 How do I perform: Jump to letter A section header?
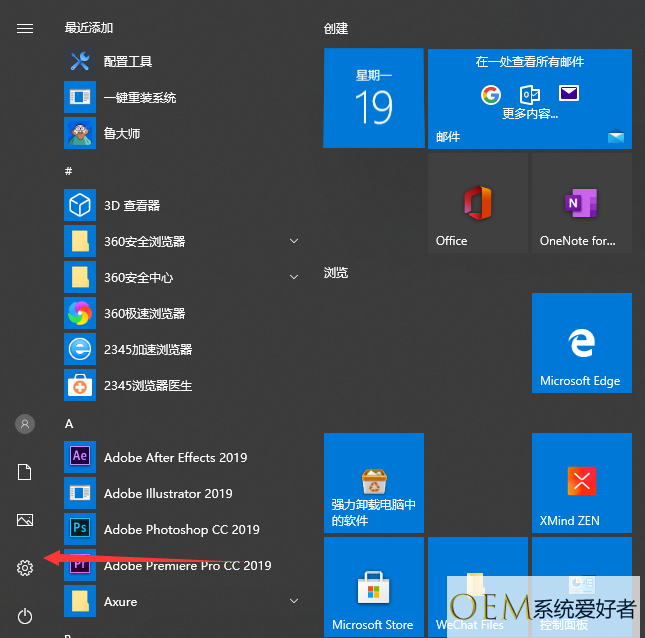(x=69, y=424)
